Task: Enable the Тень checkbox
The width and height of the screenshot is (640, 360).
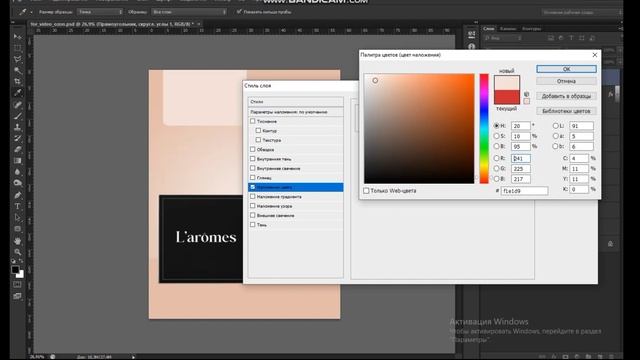Action: click(253, 224)
